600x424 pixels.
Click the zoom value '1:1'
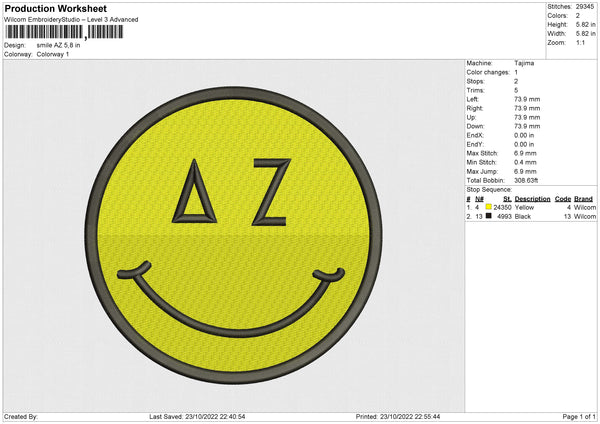580,42
